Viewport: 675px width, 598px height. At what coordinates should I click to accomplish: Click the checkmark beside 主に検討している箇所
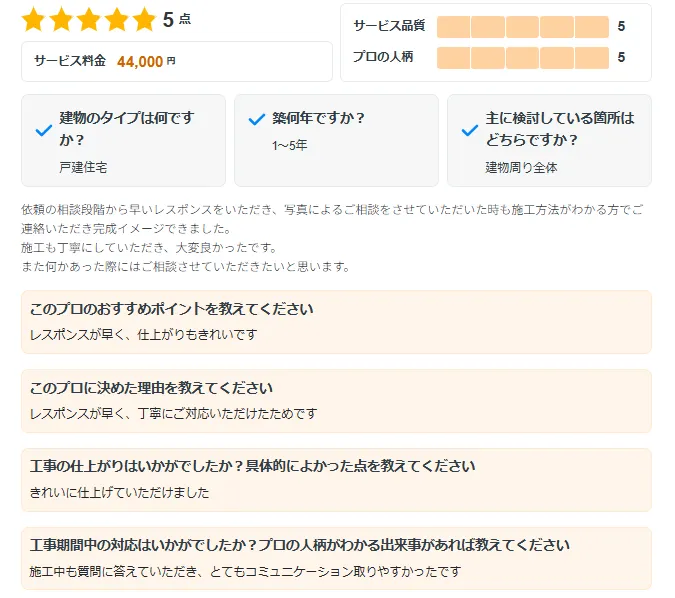click(469, 130)
